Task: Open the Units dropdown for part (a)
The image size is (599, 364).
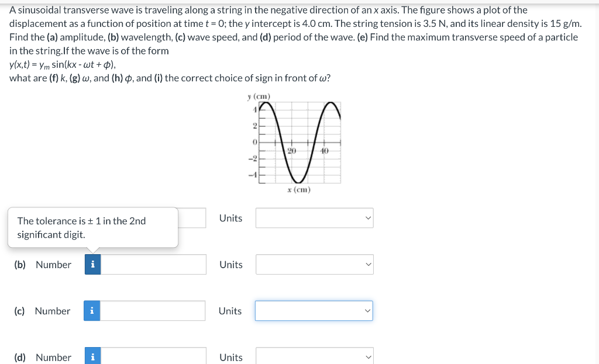Action: 314,218
